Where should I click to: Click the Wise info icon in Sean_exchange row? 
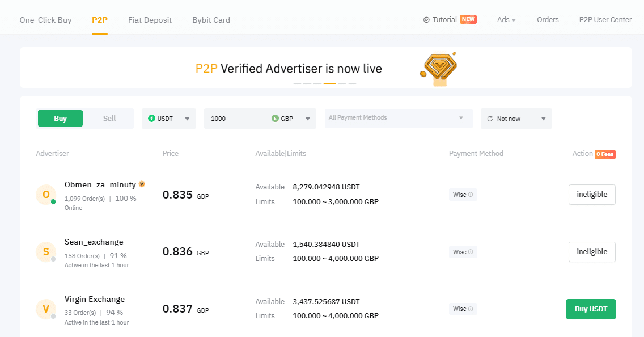(x=471, y=251)
